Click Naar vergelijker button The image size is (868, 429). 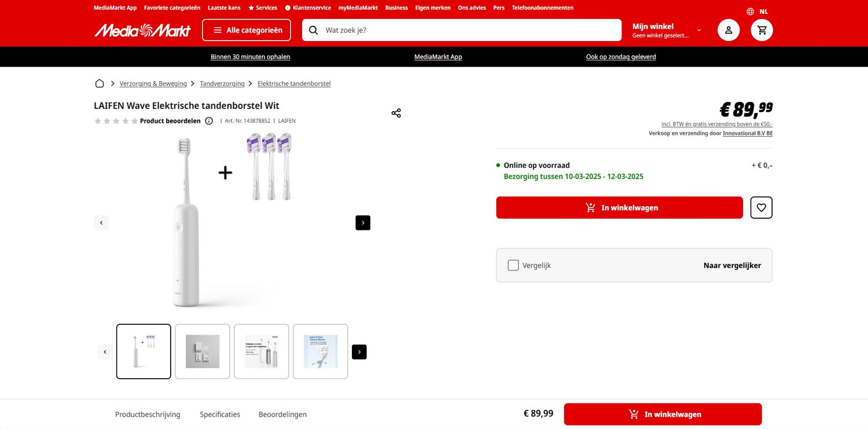732,265
